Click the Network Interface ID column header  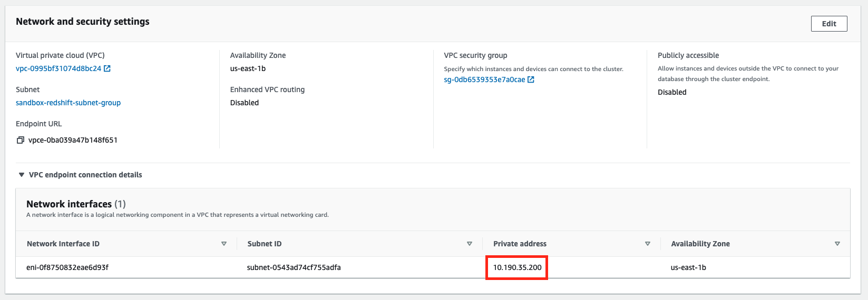63,244
